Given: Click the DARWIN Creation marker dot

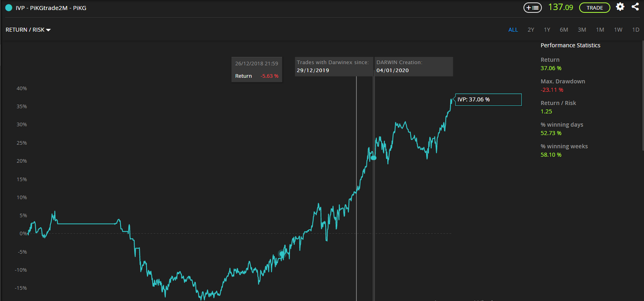Looking at the screenshot, I should [373, 157].
